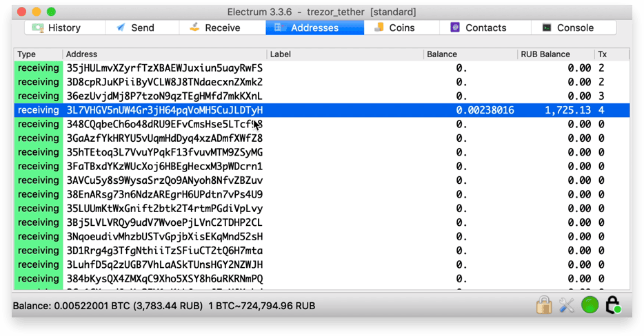Screen dimensions: 644x336
Task: Select address 35hTEtoq3L7VvuYPqkF13fvuvMTM9ZSyMG
Action: click(164, 152)
